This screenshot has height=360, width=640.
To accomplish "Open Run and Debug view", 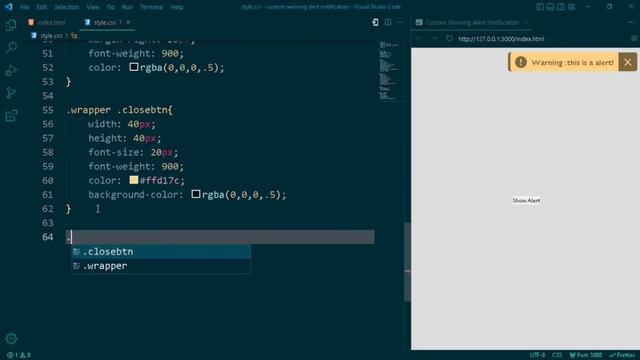I will coord(11,70).
